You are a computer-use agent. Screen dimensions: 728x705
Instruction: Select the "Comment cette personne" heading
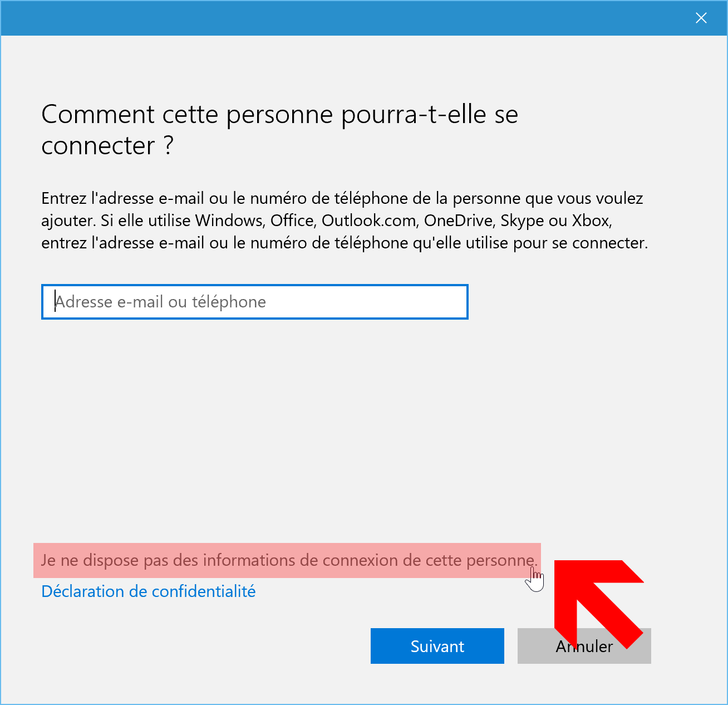click(x=279, y=130)
